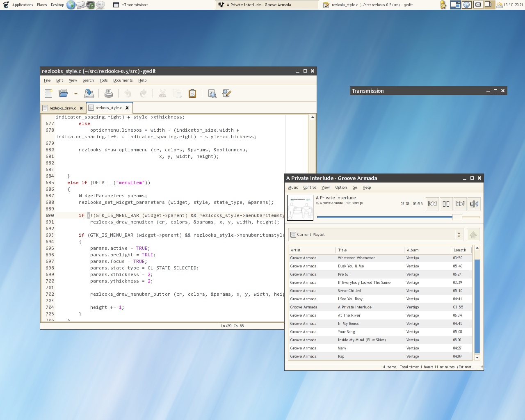Image resolution: width=525 pixels, height=420 pixels.
Task: Select track At The River
Action: [x=380, y=315]
